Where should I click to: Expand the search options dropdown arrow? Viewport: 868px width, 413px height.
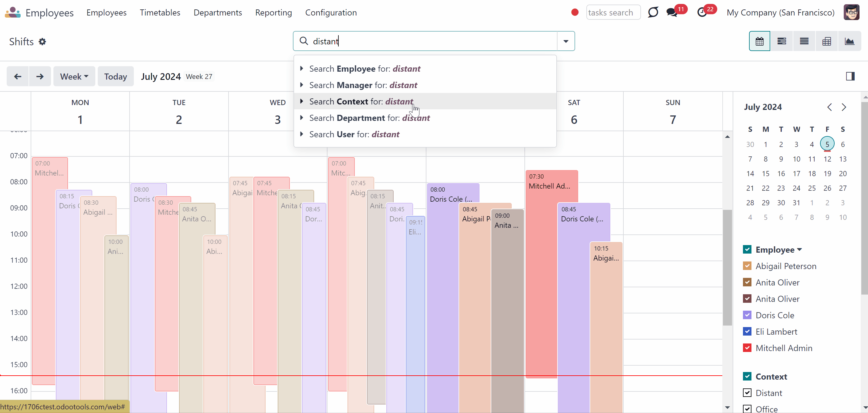tap(566, 41)
